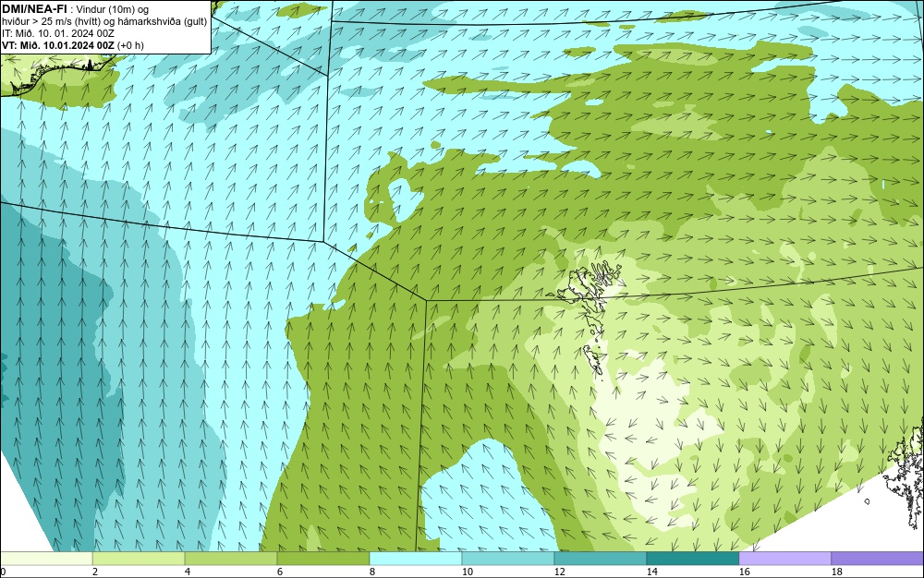Click the 6-8 m/s green legend swatch
This screenshot has width=924, height=578.
coord(322,559)
